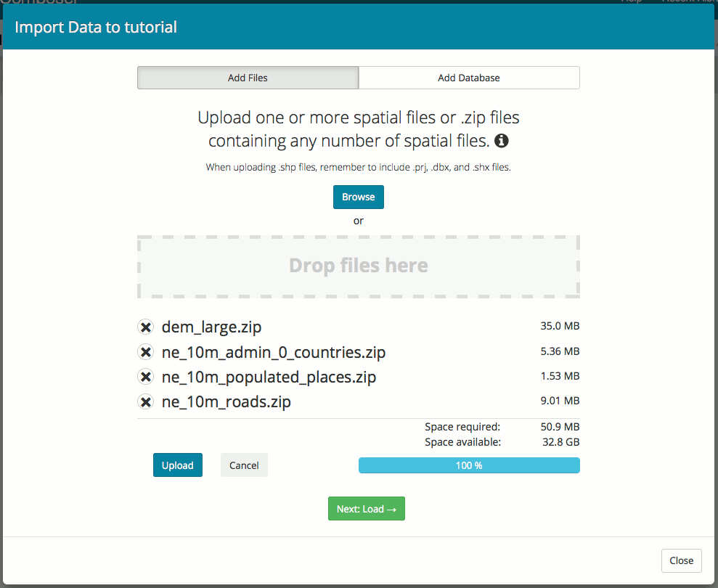Click the ne_10m_roads.zip file name
The height and width of the screenshot is (588, 718).
tap(226, 401)
